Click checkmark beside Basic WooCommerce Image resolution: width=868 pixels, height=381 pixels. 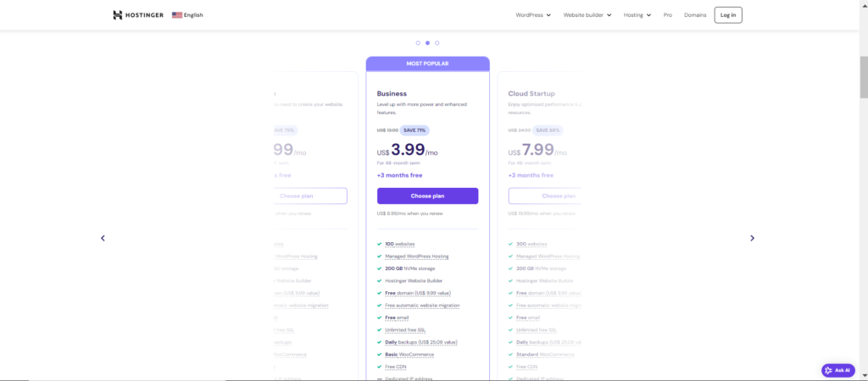coord(379,355)
